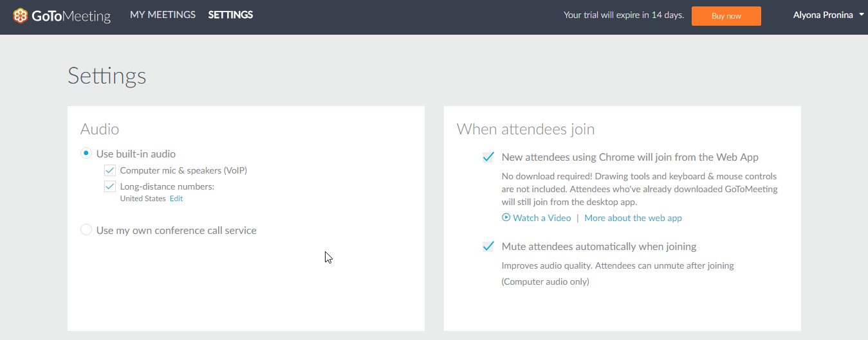Disable Mute attendees automatically when joining

coord(488,246)
